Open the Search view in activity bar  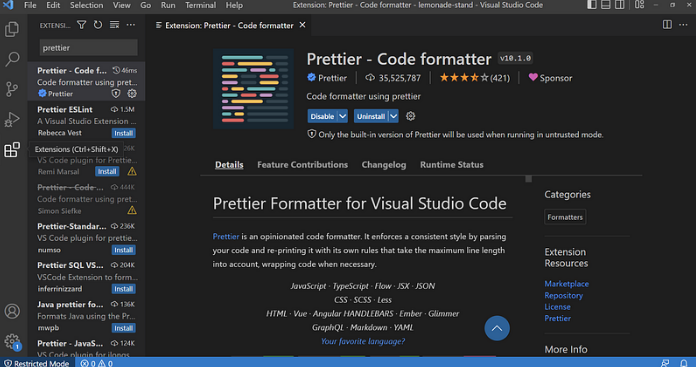click(12, 59)
